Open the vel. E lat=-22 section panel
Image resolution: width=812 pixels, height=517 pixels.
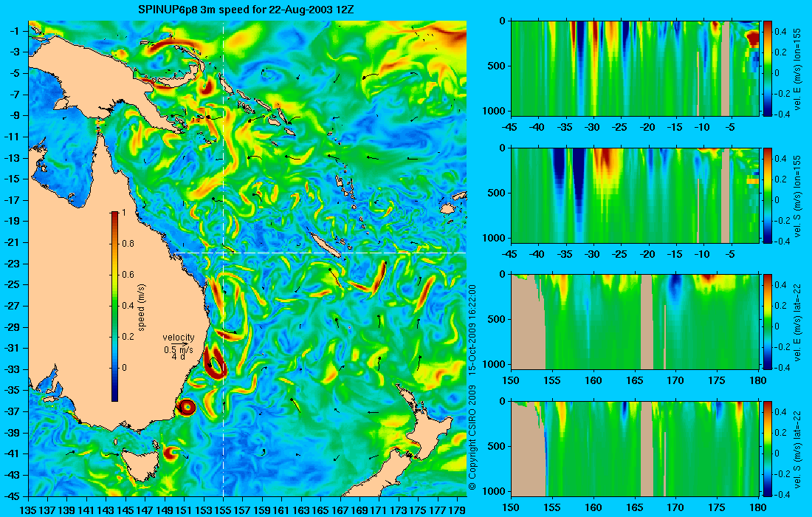[635, 322]
